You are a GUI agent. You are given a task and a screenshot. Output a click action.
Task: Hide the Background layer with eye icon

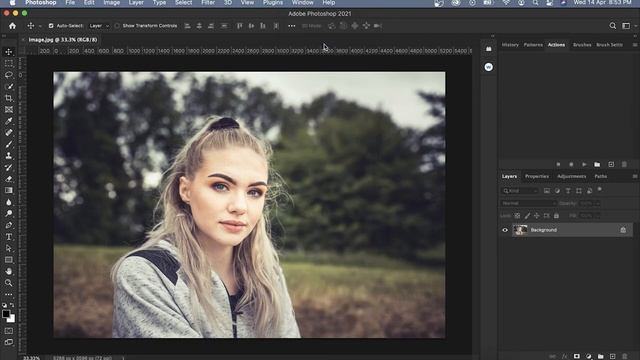[x=505, y=230]
